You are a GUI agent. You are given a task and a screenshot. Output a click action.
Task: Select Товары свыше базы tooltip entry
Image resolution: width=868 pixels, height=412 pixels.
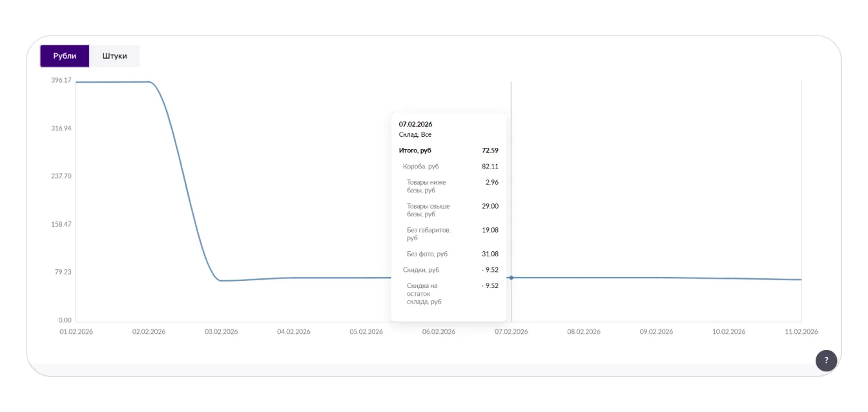click(428, 210)
